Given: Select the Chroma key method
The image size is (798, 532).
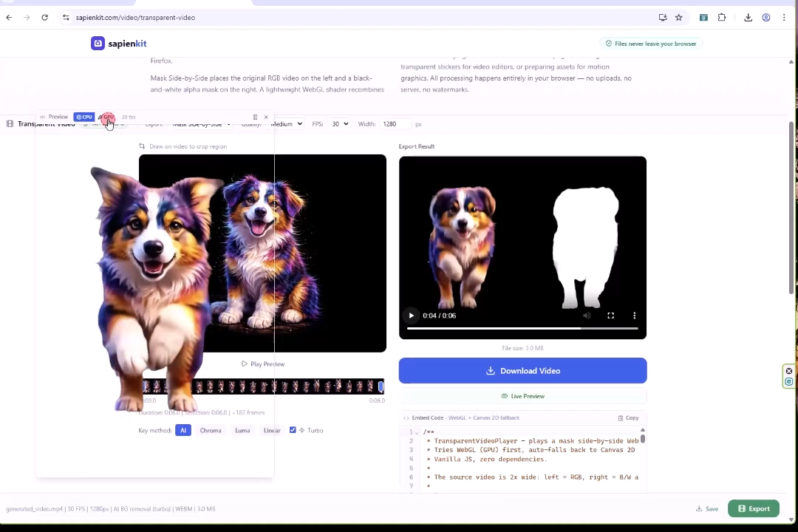Looking at the screenshot, I should coord(211,430).
